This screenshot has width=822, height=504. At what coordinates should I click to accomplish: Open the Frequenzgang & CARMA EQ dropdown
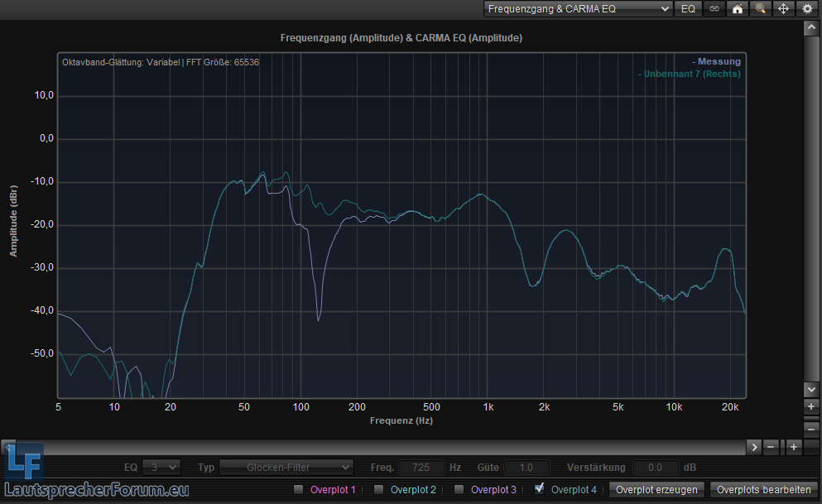coord(578,9)
